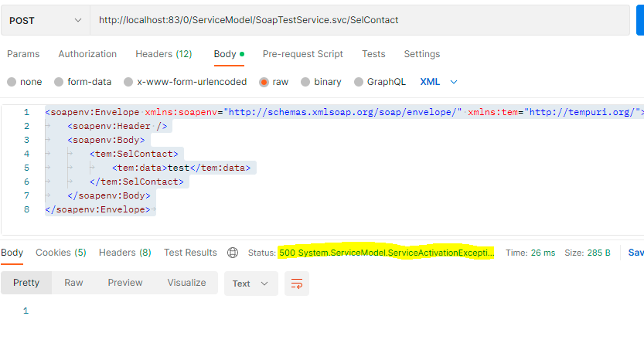The height and width of the screenshot is (343, 644).
Task: Open the Text response format dropdown
Action: point(251,284)
